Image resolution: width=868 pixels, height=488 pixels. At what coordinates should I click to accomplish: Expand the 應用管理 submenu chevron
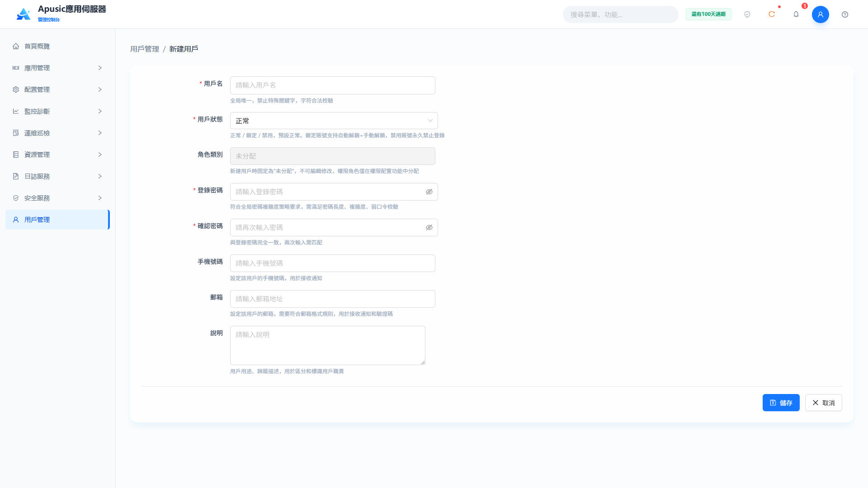coord(100,68)
